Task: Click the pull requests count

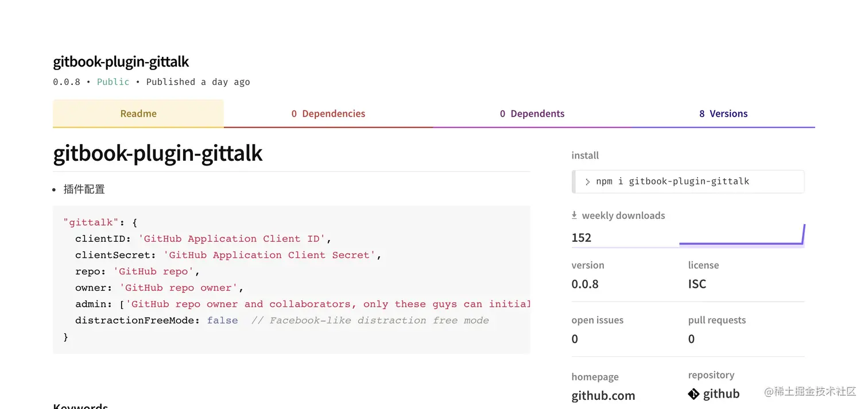Action: pyautogui.click(x=691, y=339)
